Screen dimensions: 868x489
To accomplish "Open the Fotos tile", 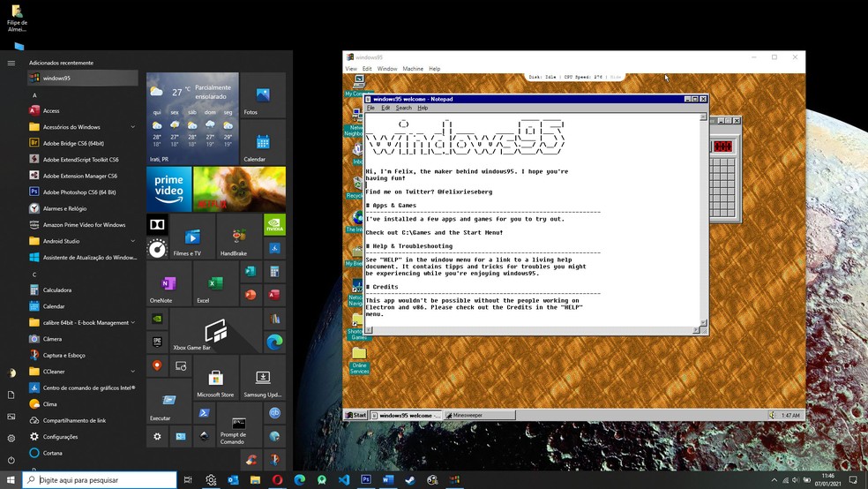I will (263, 95).
